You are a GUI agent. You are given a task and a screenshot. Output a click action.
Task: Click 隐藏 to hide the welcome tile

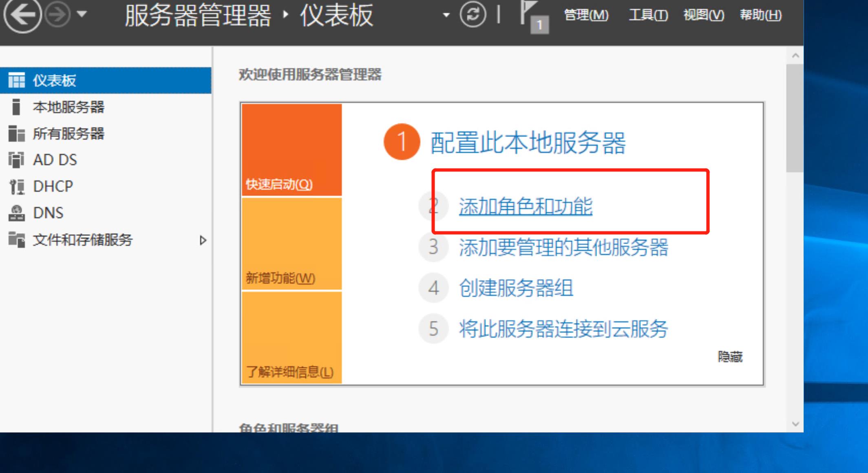coord(730,357)
